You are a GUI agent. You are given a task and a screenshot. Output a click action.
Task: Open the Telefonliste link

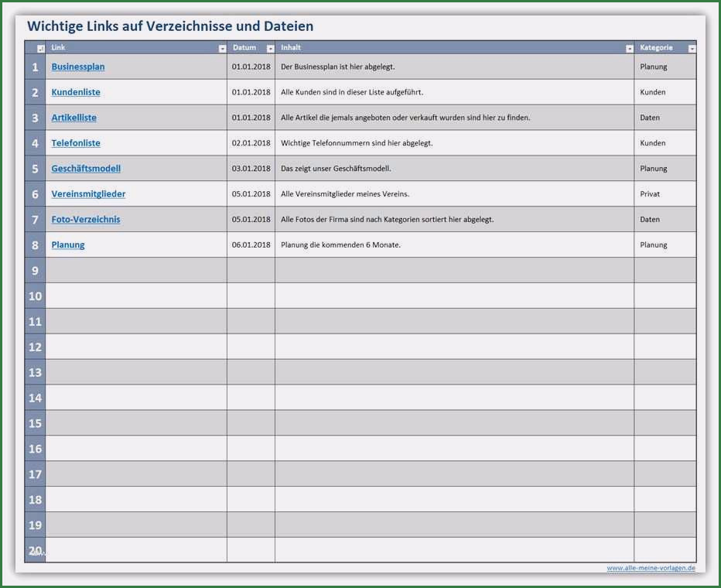point(75,143)
